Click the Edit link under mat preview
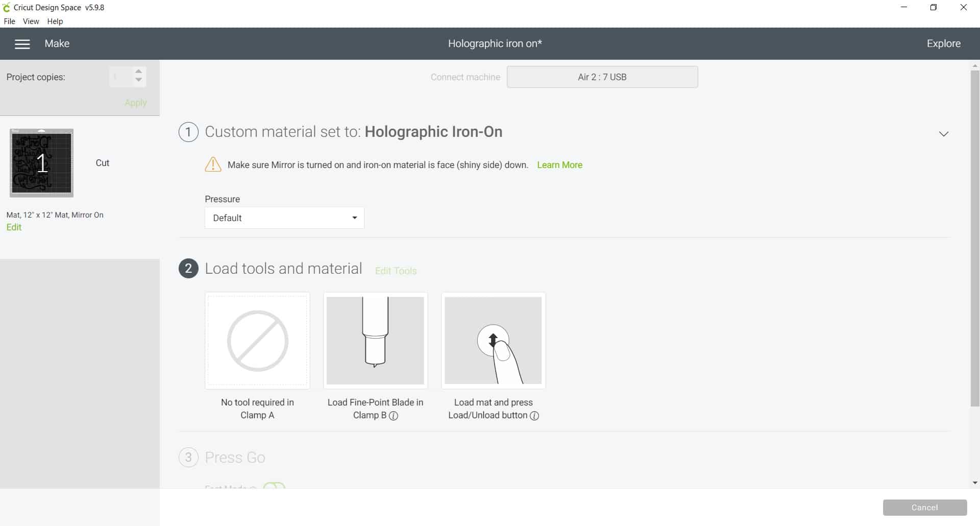980x526 pixels. tap(14, 227)
